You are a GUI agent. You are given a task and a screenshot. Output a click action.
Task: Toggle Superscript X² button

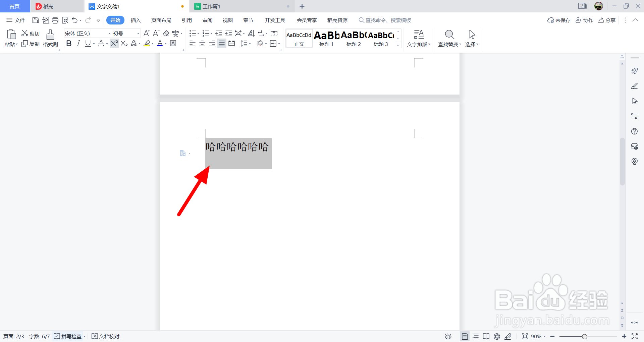pos(114,43)
